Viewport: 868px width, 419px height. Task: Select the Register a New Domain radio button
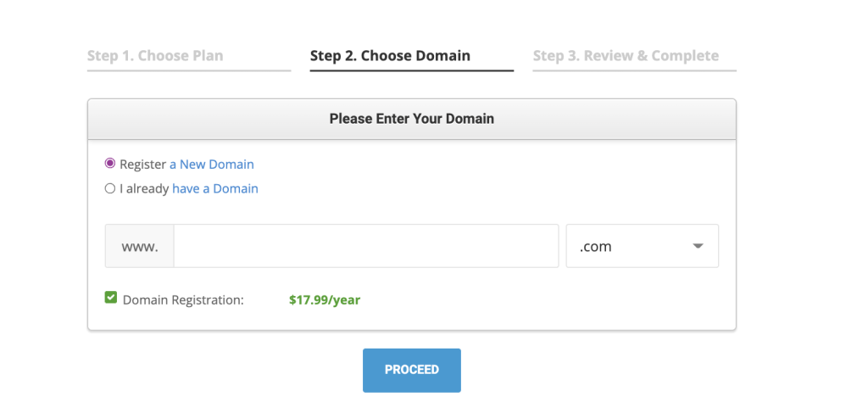coord(110,164)
